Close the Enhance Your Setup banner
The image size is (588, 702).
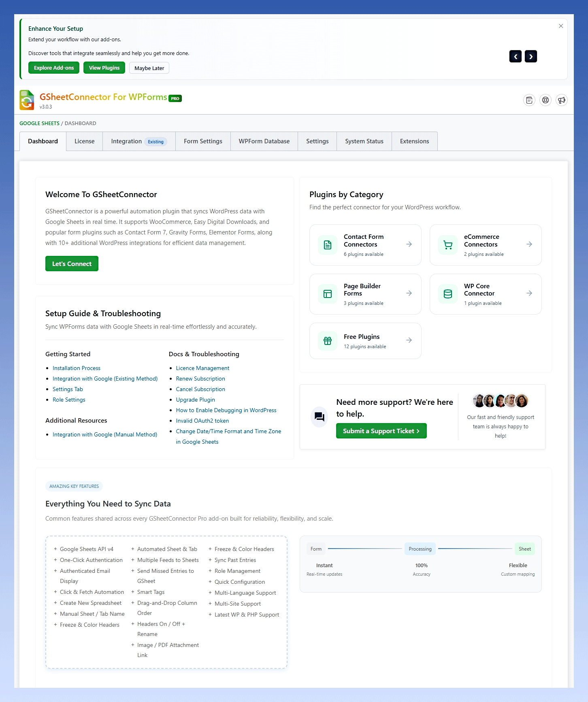point(561,26)
